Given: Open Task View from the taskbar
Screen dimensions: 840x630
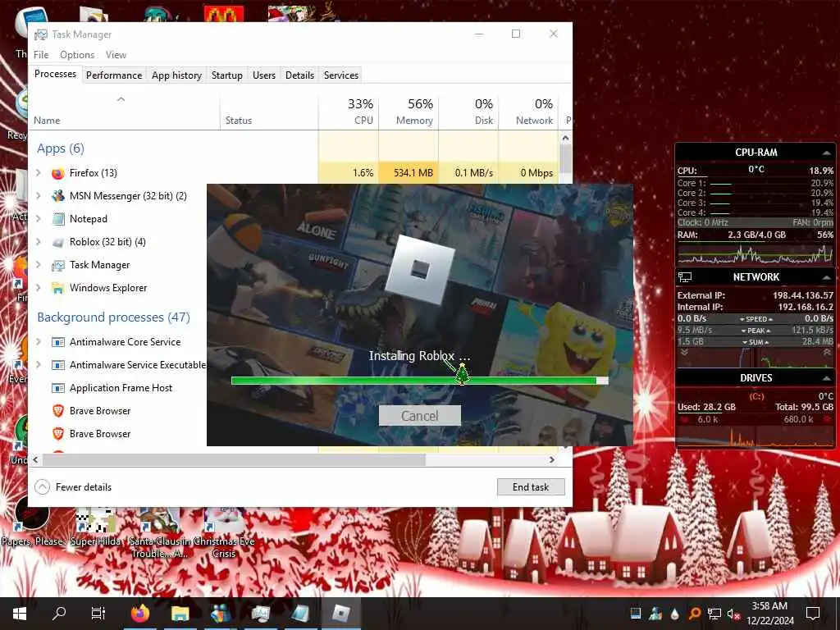Looking at the screenshot, I should point(98,614).
